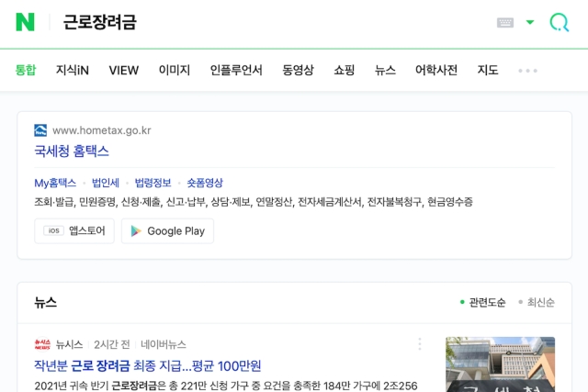
Task: Click the 2시간 전 timestamp
Action: 112,344
